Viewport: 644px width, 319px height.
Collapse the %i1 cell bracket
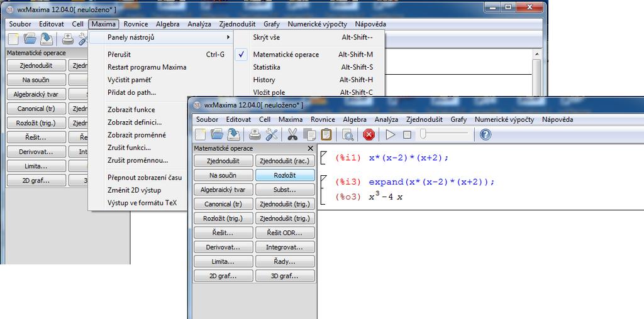323,158
